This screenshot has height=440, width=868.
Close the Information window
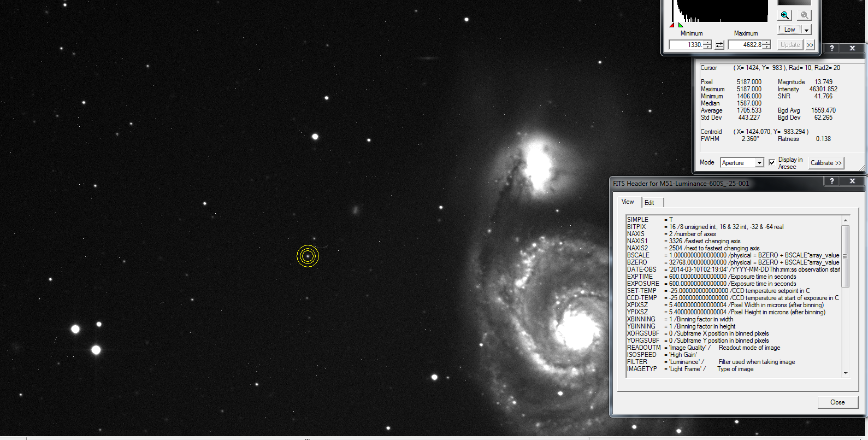(x=852, y=48)
